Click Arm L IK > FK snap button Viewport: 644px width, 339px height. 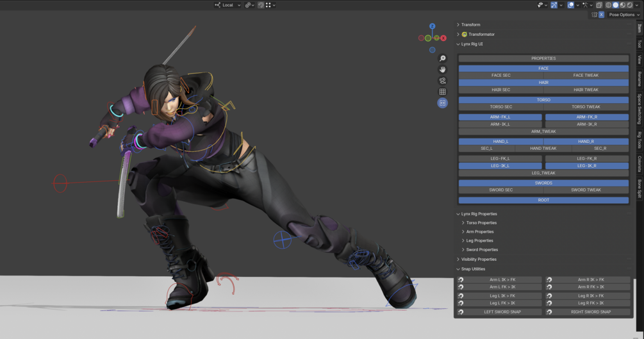click(x=499, y=280)
